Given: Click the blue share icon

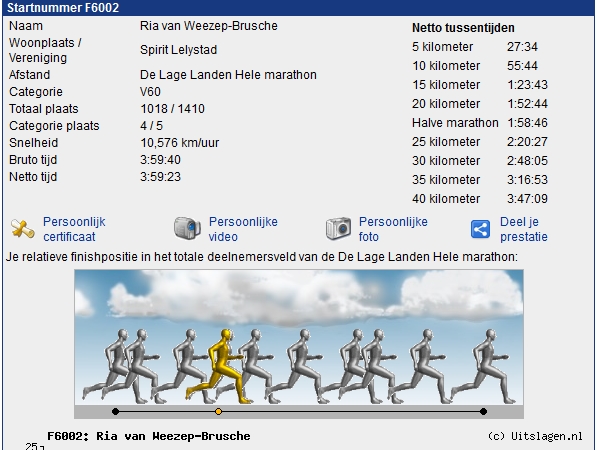Looking at the screenshot, I should tap(482, 229).
